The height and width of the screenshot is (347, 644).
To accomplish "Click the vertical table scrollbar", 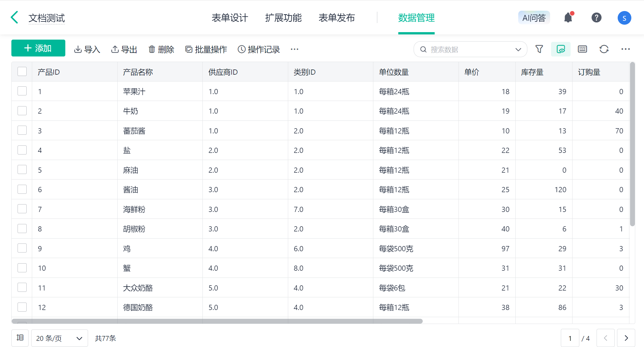I will click(x=632, y=144).
